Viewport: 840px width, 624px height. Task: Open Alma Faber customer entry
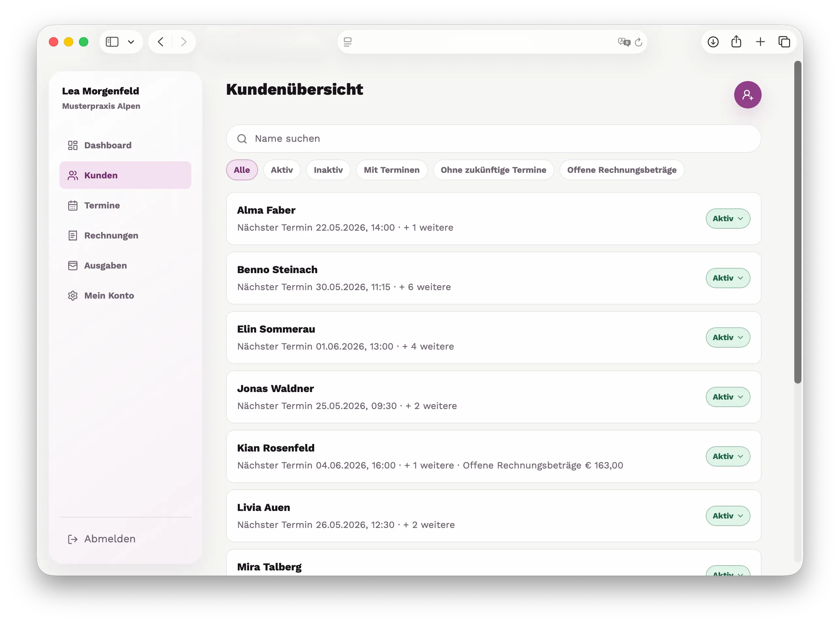tap(493, 219)
